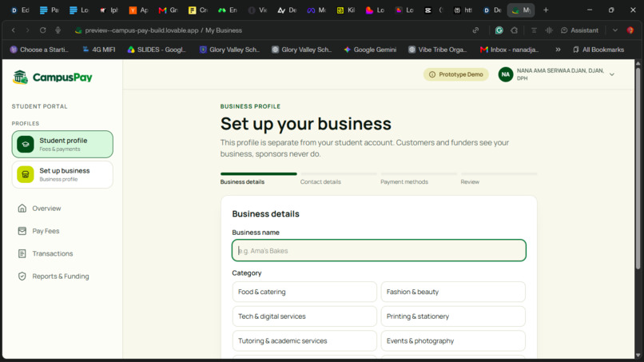Select the Review step
Screen dimensions: 644x362
[470, 181]
